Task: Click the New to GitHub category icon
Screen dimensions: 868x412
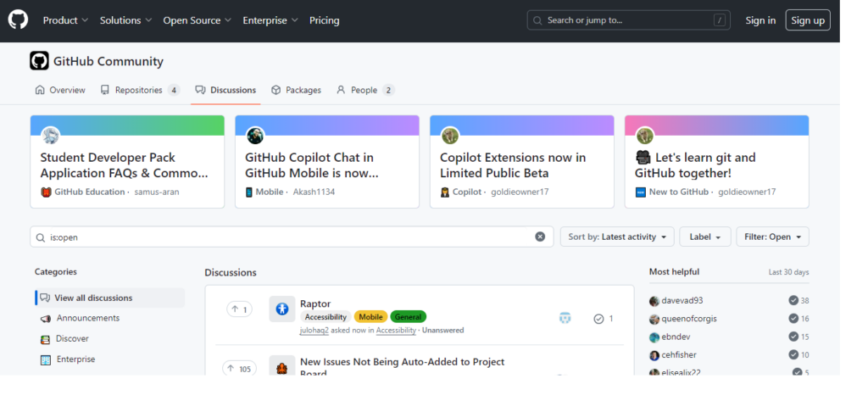Action: click(x=641, y=192)
